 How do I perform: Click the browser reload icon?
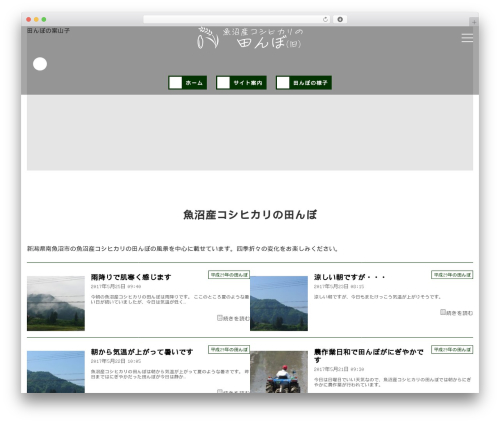click(325, 19)
